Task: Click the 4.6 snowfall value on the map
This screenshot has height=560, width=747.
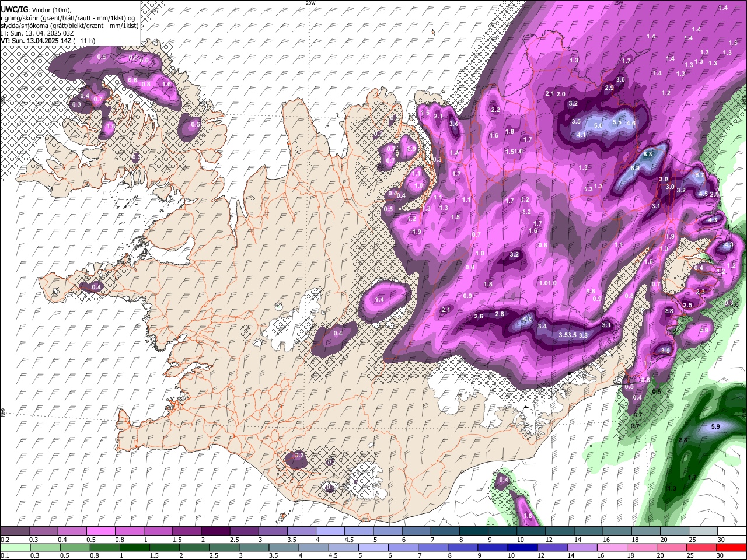Action: (x=631, y=124)
